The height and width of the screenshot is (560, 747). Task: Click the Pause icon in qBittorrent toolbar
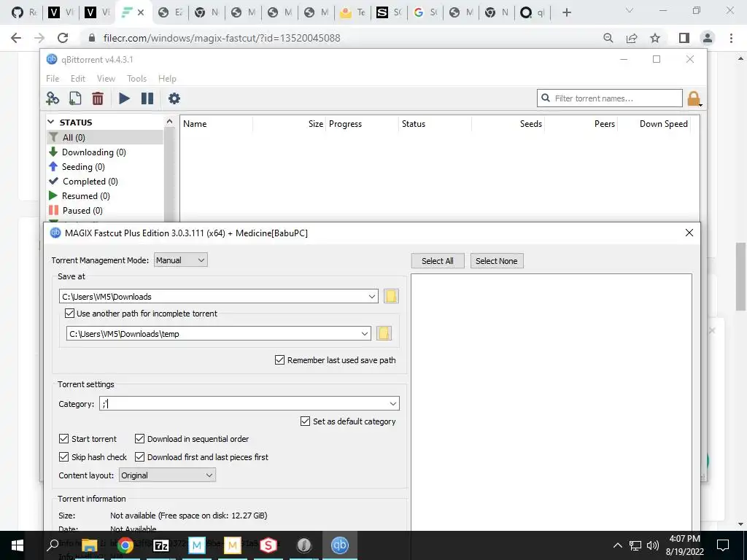147,98
